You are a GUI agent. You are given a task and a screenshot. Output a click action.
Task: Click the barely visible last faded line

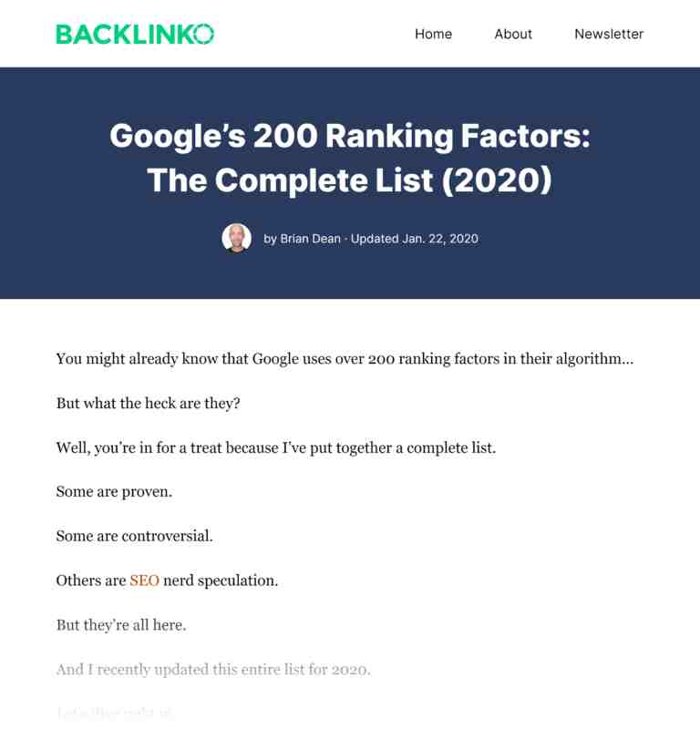(x=115, y=713)
